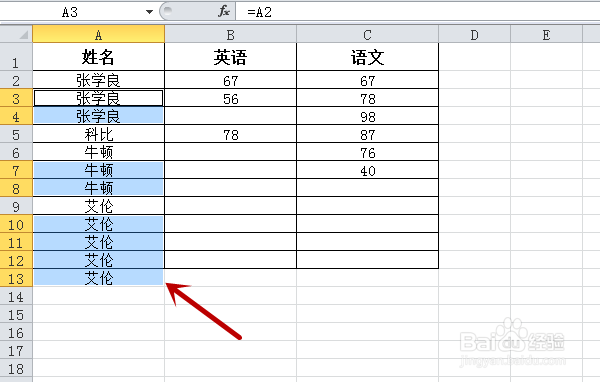This screenshot has width=600, height=382.
Task: Select row 5 header
Action: pos(16,134)
